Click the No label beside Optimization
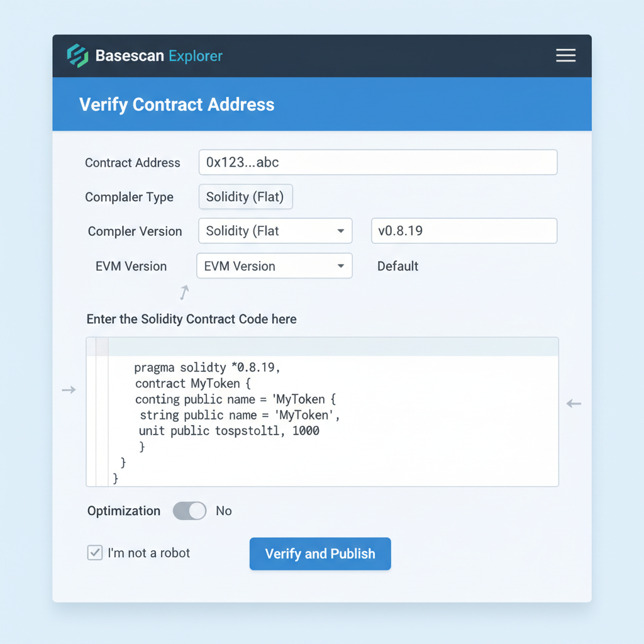The image size is (644, 644). (224, 511)
